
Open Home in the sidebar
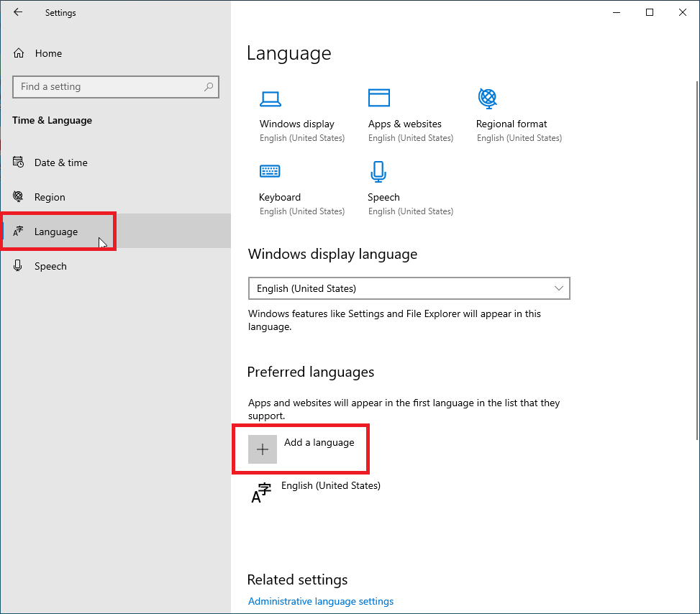click(116, 53)
